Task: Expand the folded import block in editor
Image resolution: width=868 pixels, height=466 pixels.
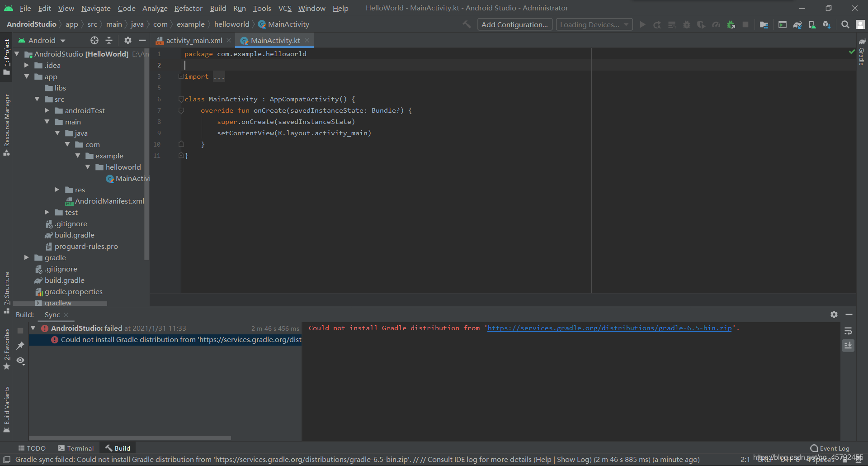Action: tap(181, 76)
